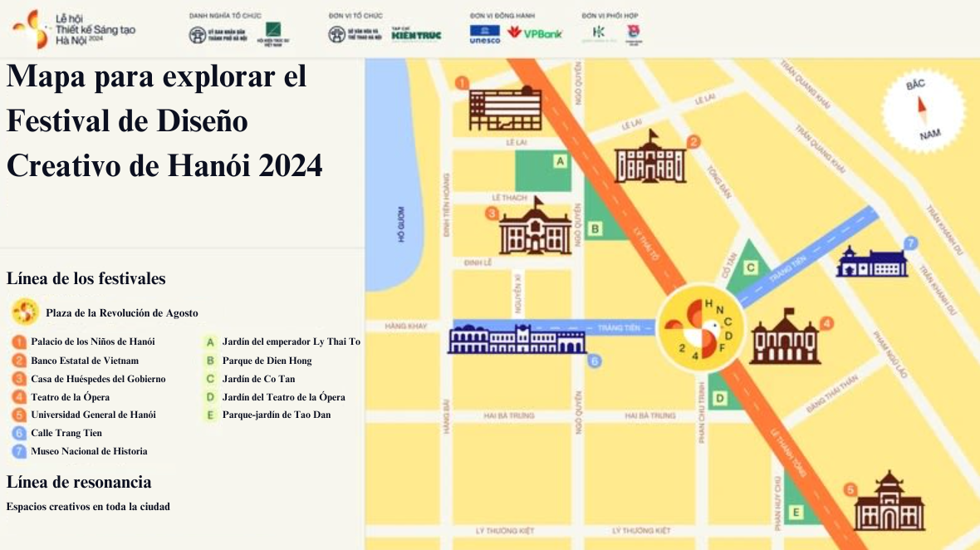
Task: Select the Opera House building icon
Action: 785,339
